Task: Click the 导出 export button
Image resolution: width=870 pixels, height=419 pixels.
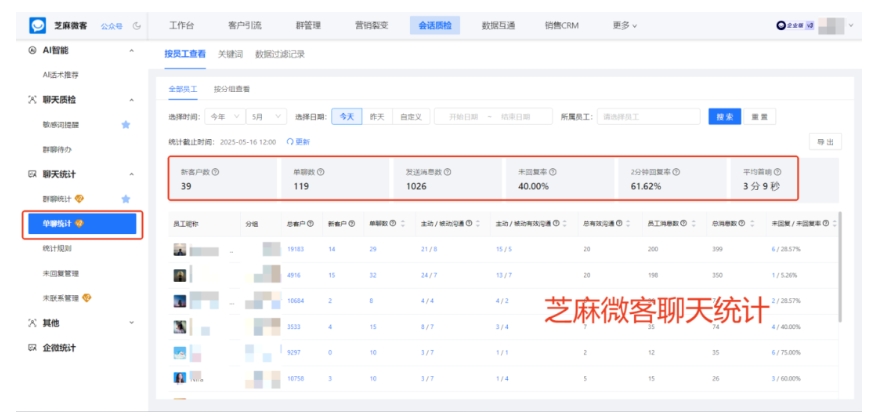Action: [825, 142]
